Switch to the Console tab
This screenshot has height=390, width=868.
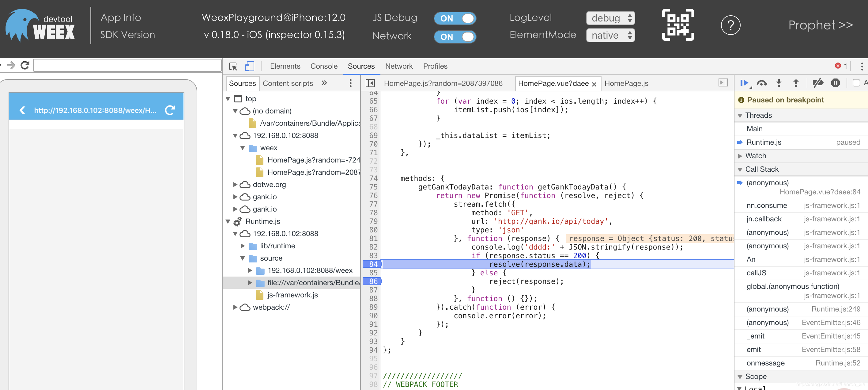pos(324,66)
